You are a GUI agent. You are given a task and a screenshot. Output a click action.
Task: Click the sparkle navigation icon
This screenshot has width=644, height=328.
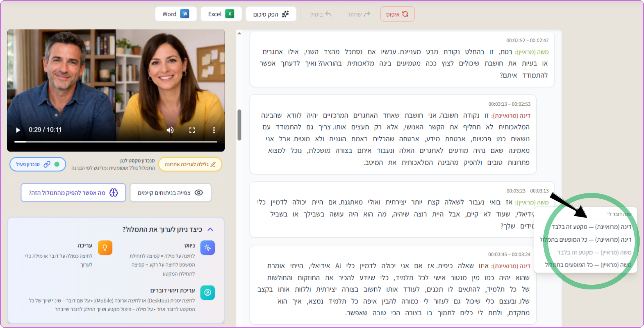(x=208, y=248)
